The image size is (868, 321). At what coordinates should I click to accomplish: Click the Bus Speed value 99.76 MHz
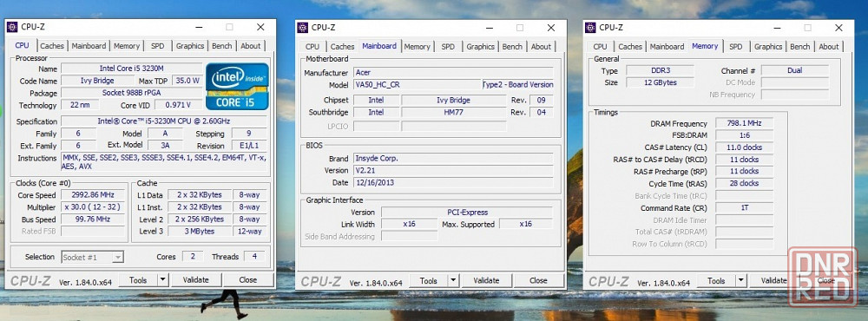[93, 219]
